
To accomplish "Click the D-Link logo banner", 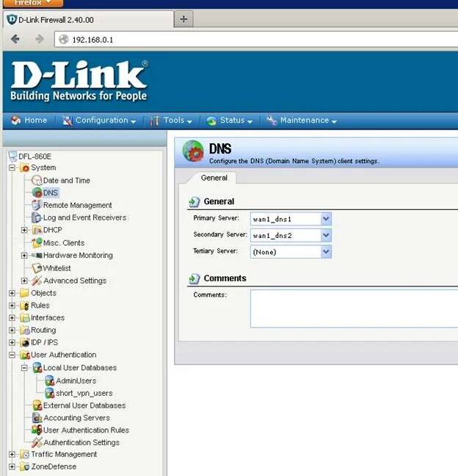I will (x=79, y=81).
